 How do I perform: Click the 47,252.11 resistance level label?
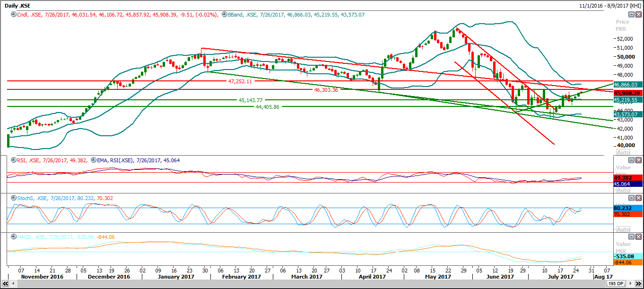click(240, 81)
